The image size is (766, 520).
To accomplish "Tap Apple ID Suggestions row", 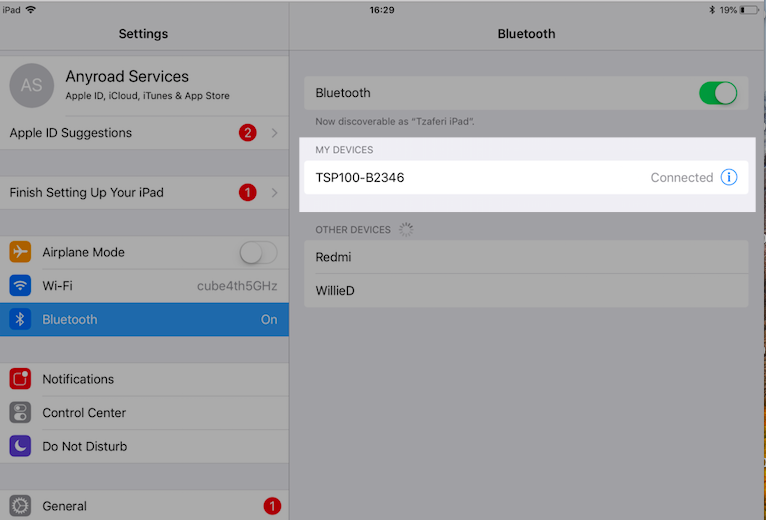I will pyautogui.click(x=144, y=133).
